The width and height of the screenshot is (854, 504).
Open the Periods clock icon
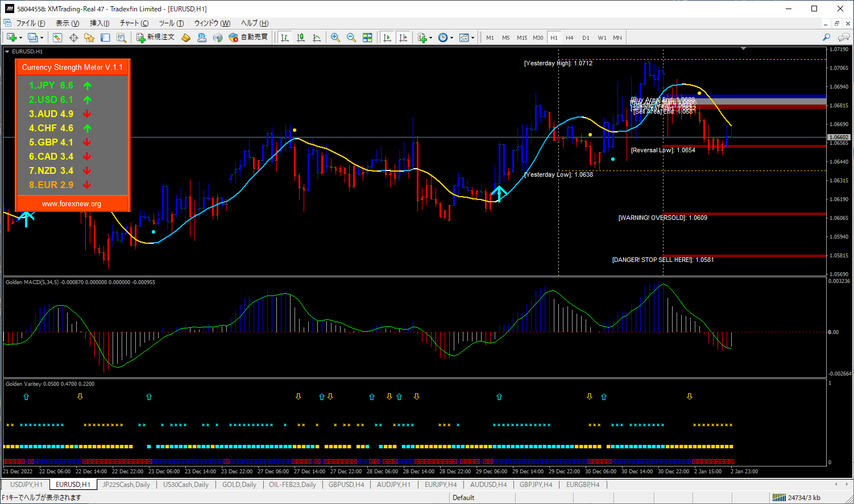(x=443, y=38)
